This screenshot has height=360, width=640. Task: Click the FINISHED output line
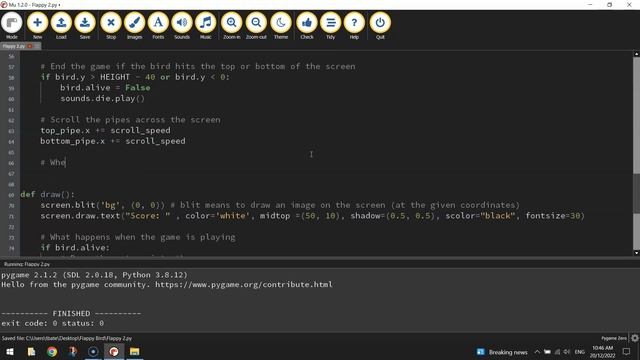click(x=71, y=313)
